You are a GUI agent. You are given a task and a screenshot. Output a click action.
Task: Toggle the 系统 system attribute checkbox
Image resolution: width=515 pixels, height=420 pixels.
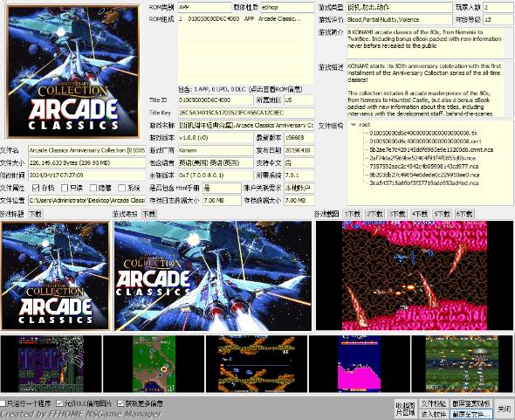(122, 188)
